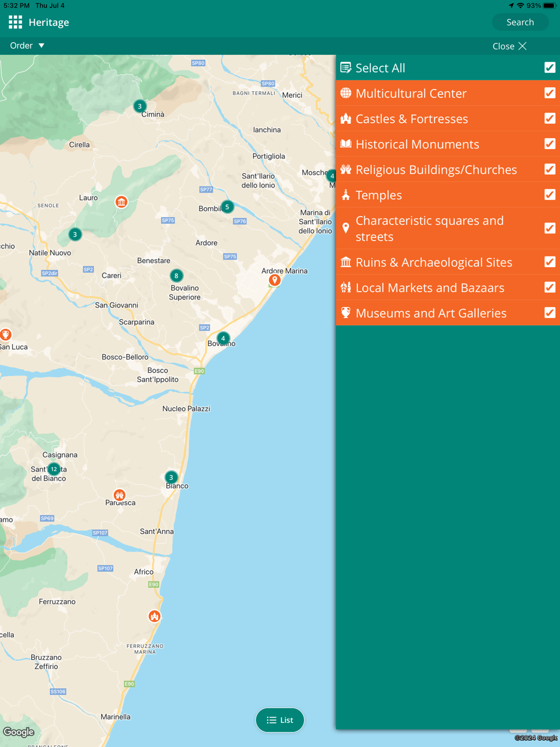Open cluster of 4 at Bovalino
The image size is (560, 747).
tap(223, 338)
